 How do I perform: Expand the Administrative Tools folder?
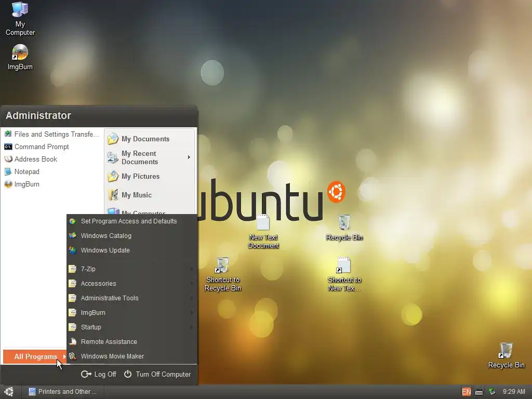(x=131, y=298)
